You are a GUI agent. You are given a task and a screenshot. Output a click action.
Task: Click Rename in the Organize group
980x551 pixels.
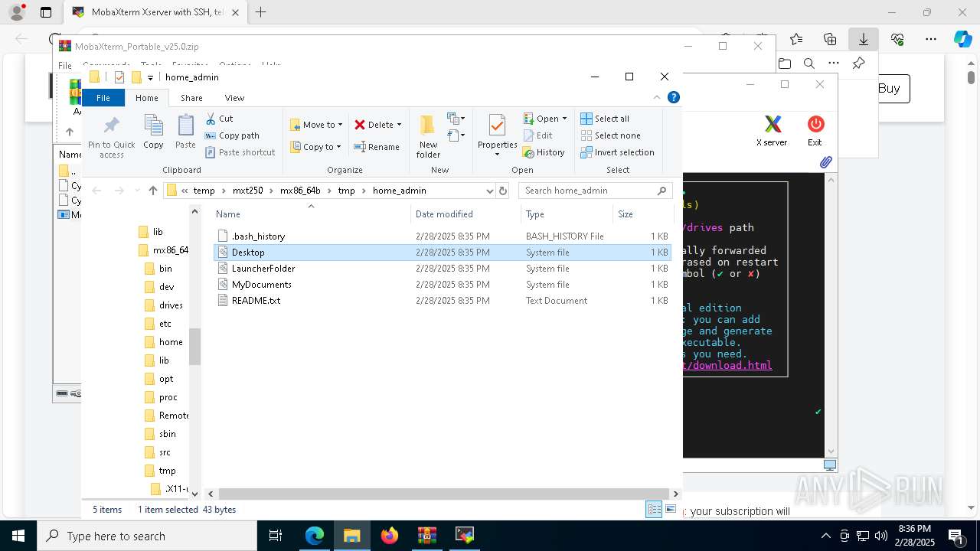pos(377,147)
